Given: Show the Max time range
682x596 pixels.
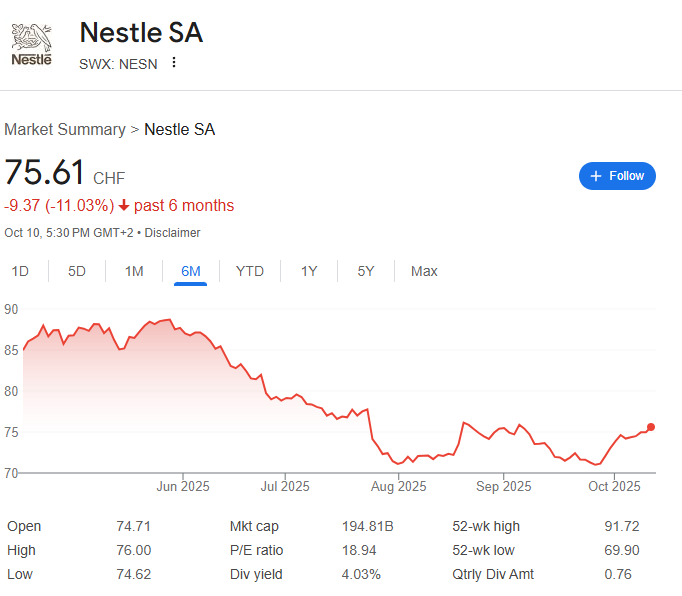Looking at the screenshot, I should [424, 271].
